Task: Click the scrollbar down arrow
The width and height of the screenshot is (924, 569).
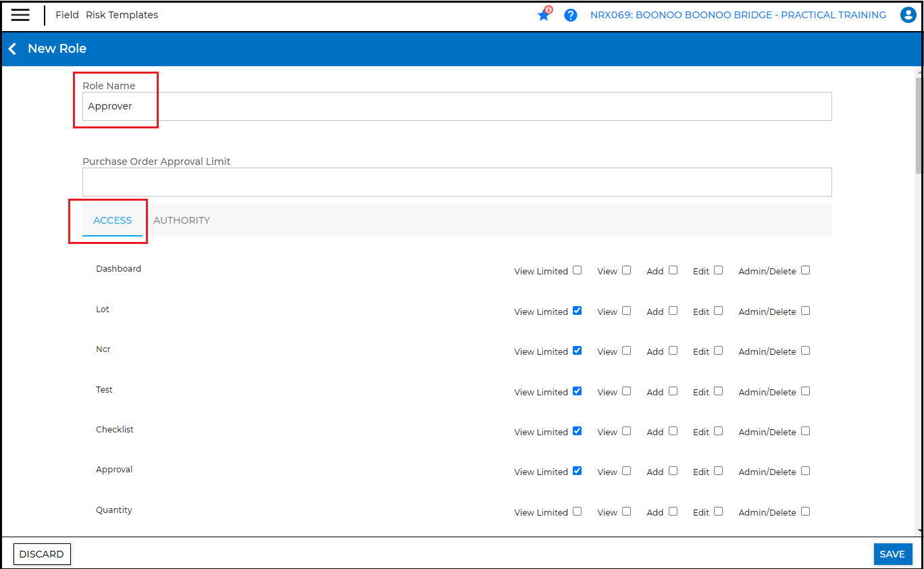Action: [919, 532]
